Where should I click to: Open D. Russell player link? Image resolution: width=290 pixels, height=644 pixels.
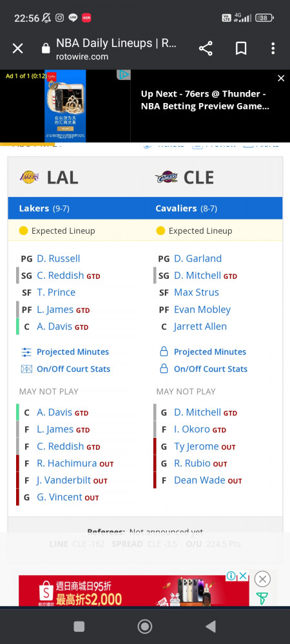coord(59,259)
